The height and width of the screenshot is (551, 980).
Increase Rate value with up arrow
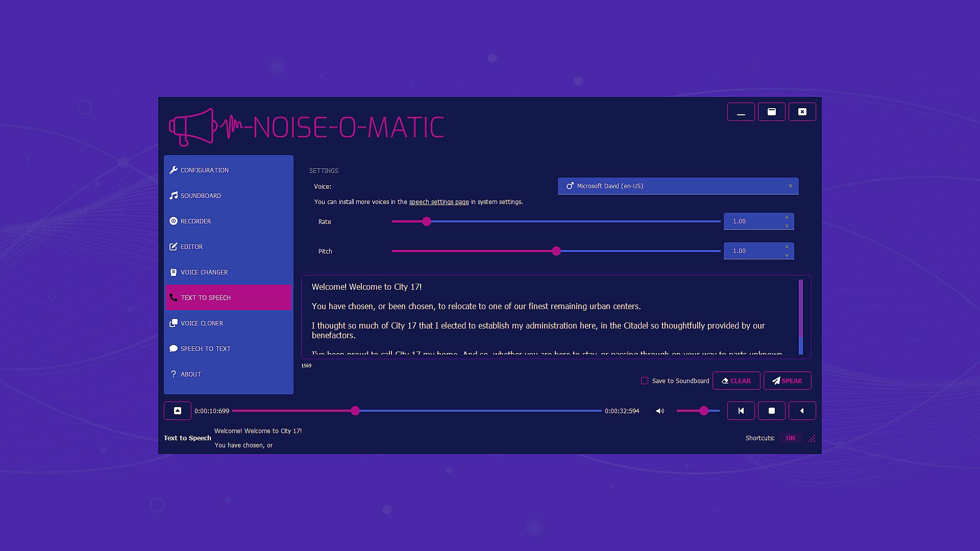pos(787,217)
